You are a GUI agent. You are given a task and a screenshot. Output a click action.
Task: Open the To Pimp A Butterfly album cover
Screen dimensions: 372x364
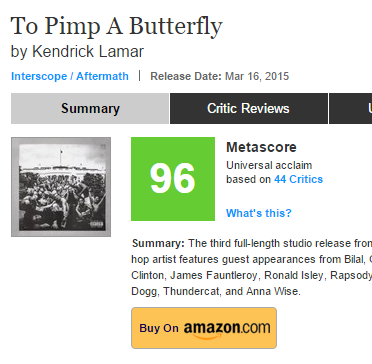pyautogui.click(x=61, y=187)
